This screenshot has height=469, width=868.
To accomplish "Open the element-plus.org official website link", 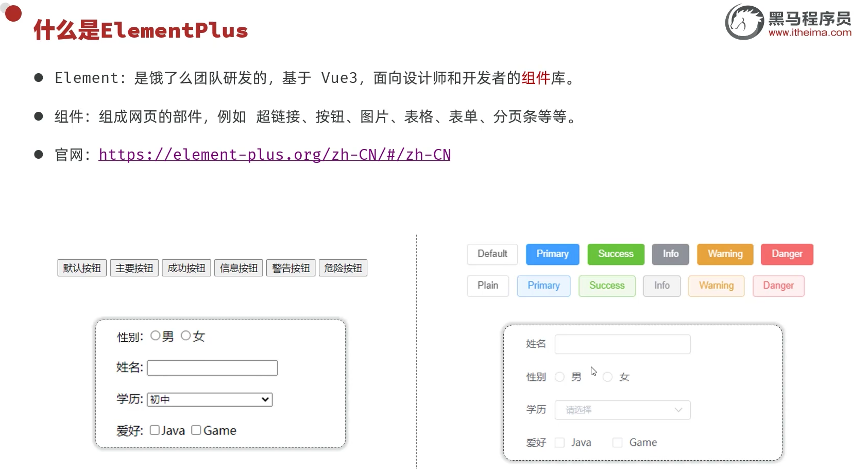I will pos(275,155).
